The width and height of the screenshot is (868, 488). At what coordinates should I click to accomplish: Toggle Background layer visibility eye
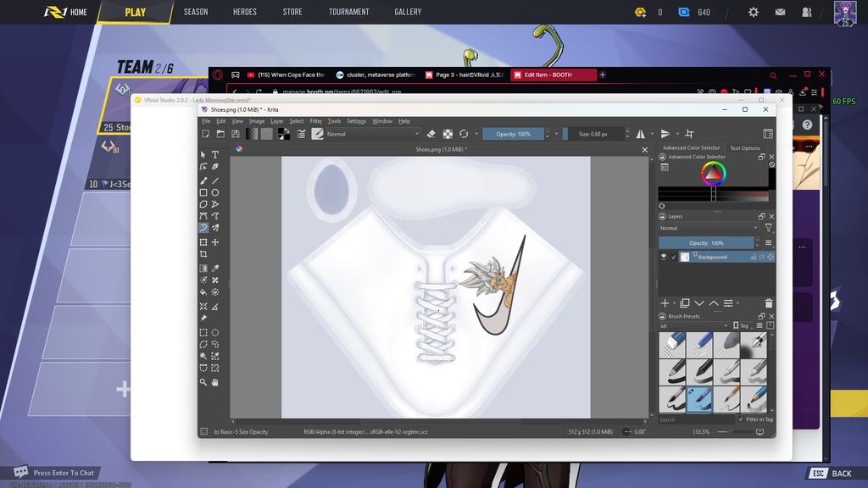tap(664, 257)
